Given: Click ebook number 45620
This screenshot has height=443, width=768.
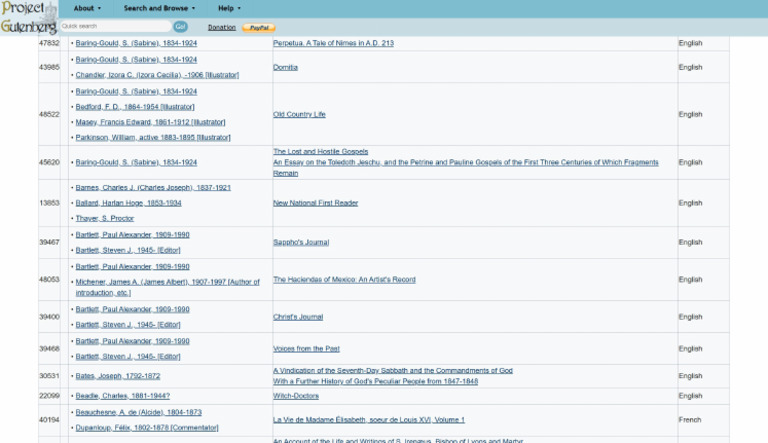Looking at the screenshot, I should (x=49, y=162).
